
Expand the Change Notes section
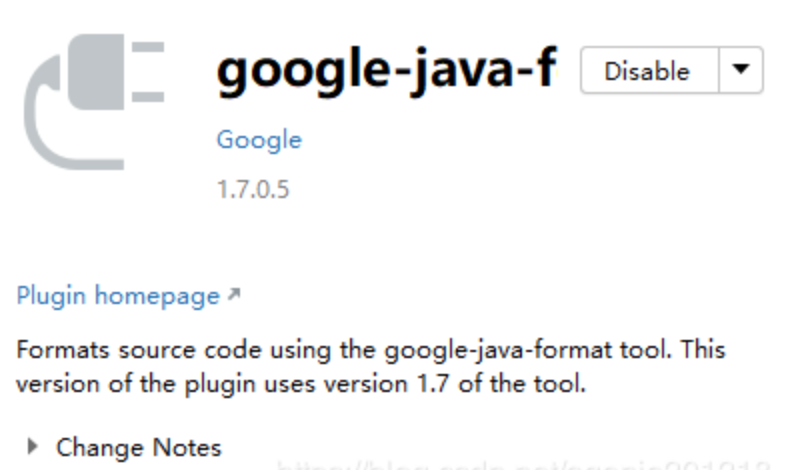[32, 447]
